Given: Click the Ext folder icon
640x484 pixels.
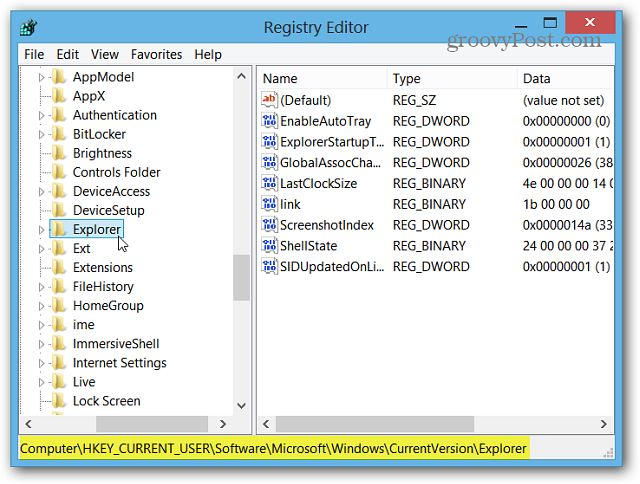Looking at the screenshot, I should [60, 248].
